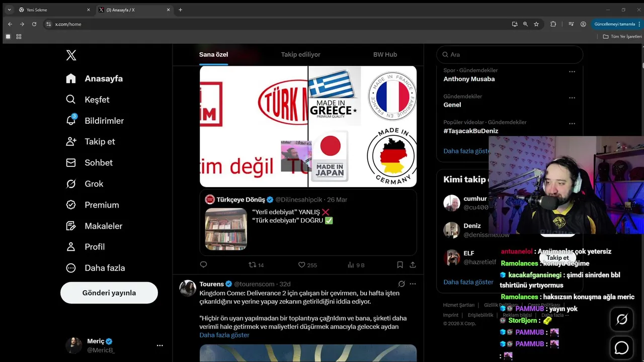This screenshot has width=644, height=362.
Task: Open Takip et in sidebar
Action: click(91, 142)
